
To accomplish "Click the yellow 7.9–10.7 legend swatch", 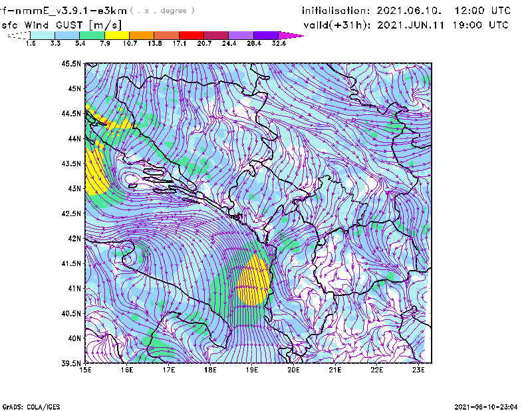I will [117, 35].
